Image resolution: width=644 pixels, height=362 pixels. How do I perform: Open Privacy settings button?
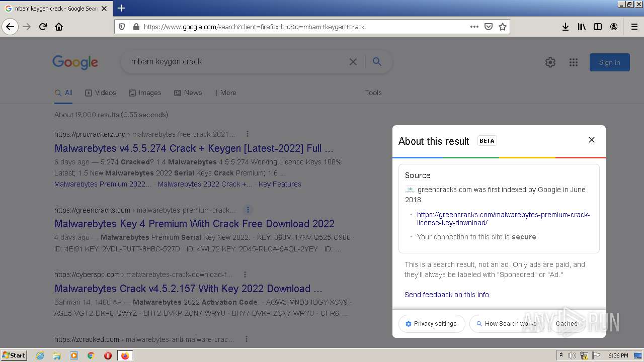[432, 324]
